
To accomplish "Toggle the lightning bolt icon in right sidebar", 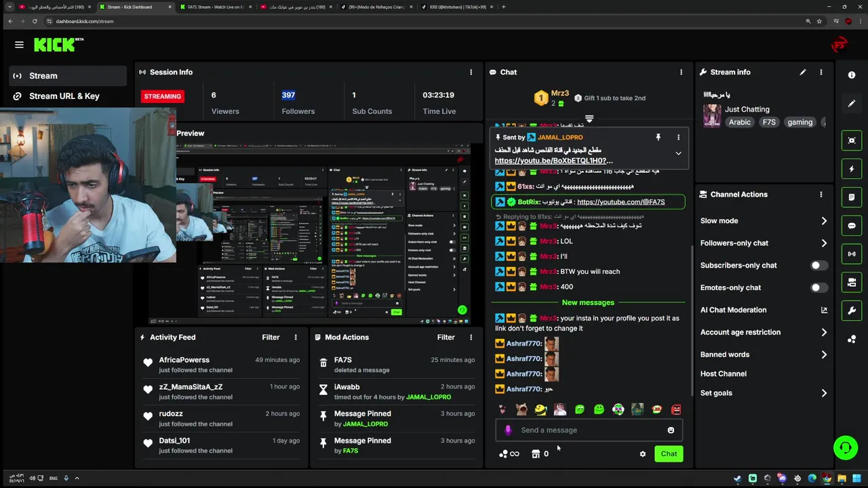I will 852,169.
